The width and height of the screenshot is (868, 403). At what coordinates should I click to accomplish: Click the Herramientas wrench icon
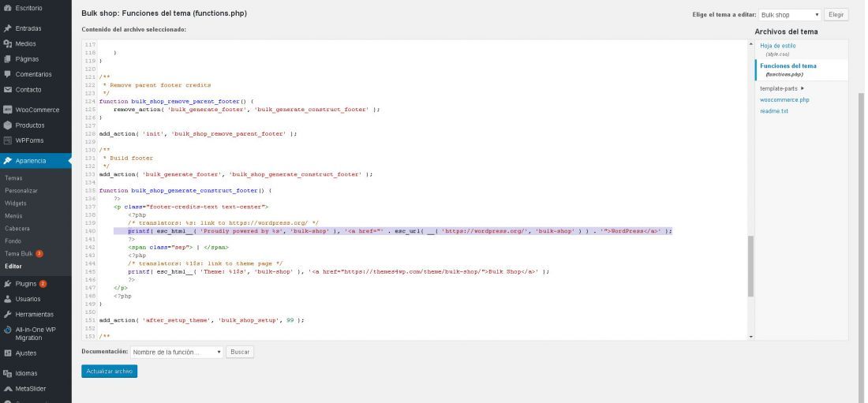pos(7,314)
